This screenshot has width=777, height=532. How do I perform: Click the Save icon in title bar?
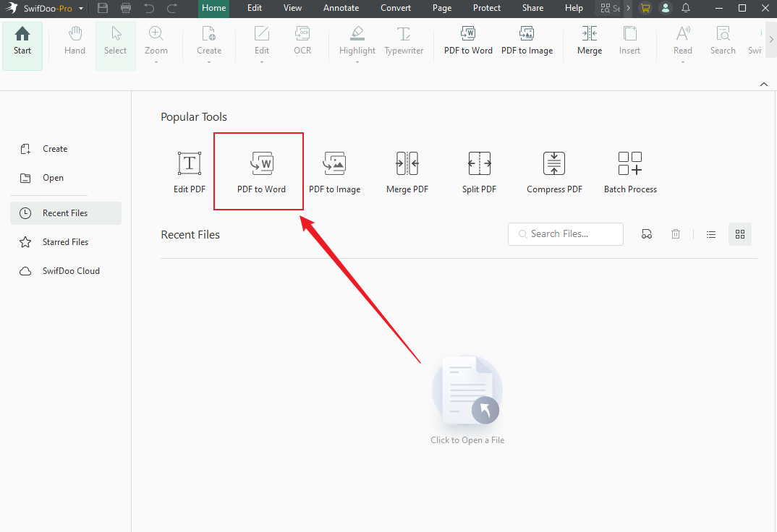click(x=103, y=8)
